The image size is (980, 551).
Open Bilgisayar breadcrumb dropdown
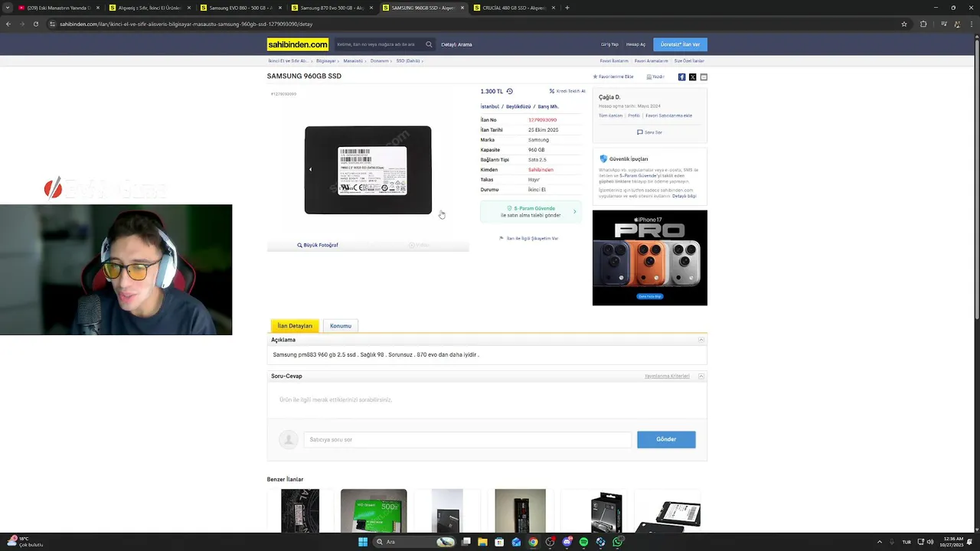coord(326,60)
